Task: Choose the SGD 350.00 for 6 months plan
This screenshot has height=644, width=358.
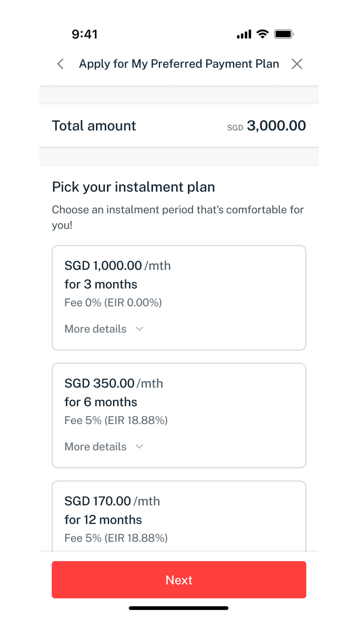Action: (179, 401)
